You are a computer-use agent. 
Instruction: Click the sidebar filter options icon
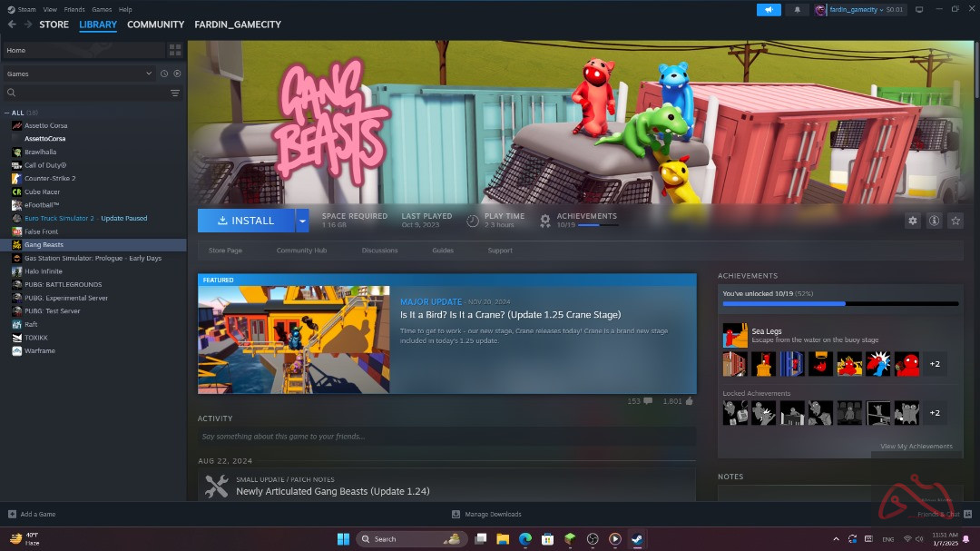pos(175,93)
